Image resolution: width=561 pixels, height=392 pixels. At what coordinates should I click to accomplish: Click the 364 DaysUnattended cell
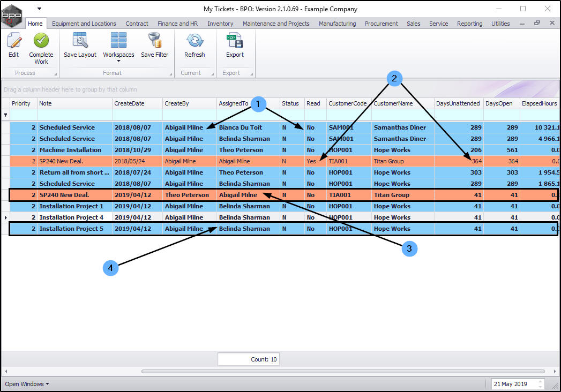point(459,161)
